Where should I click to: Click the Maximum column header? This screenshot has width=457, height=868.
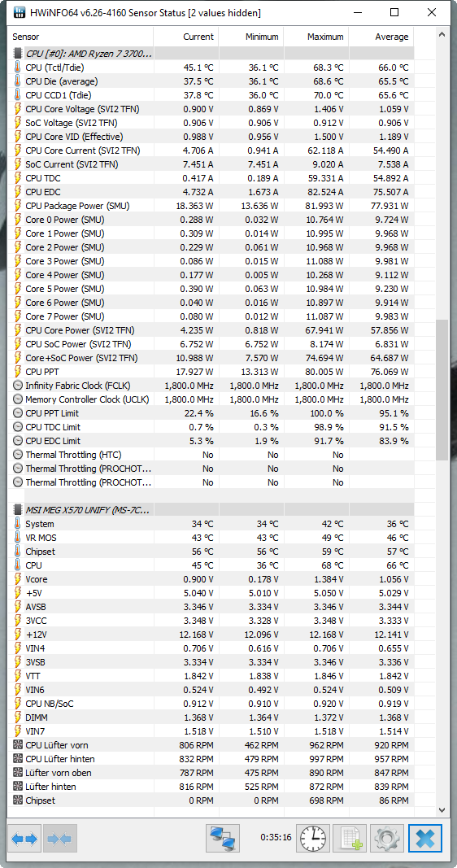[x=316, y=37]
